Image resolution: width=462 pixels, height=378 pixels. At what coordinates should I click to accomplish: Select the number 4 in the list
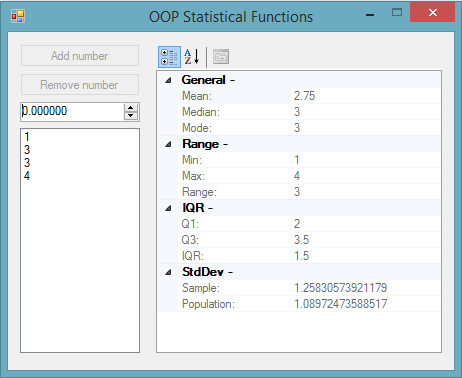(27, 176)
